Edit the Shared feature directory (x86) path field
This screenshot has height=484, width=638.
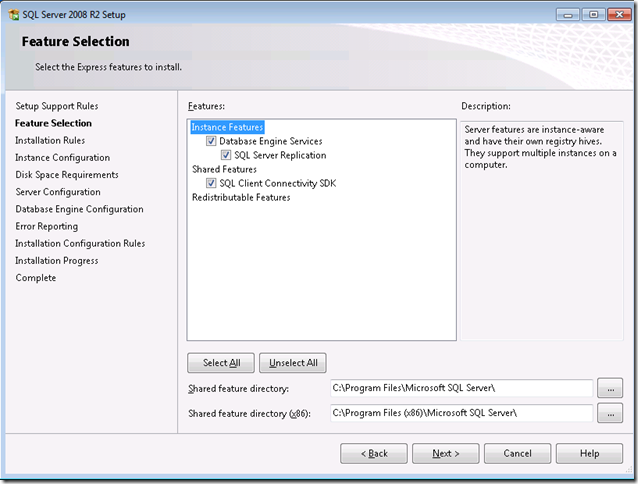coord(461,413)
